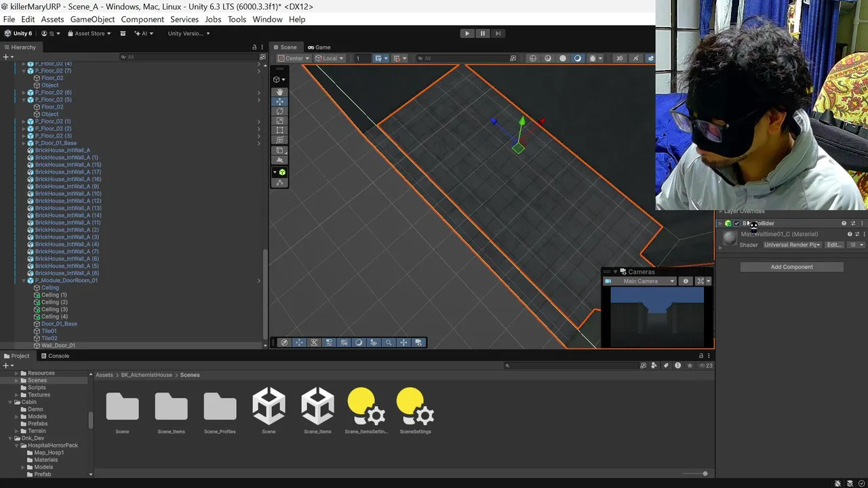Open Collider component preset settings icon
This screenshot has width=868, height=488.
[853, 223]
